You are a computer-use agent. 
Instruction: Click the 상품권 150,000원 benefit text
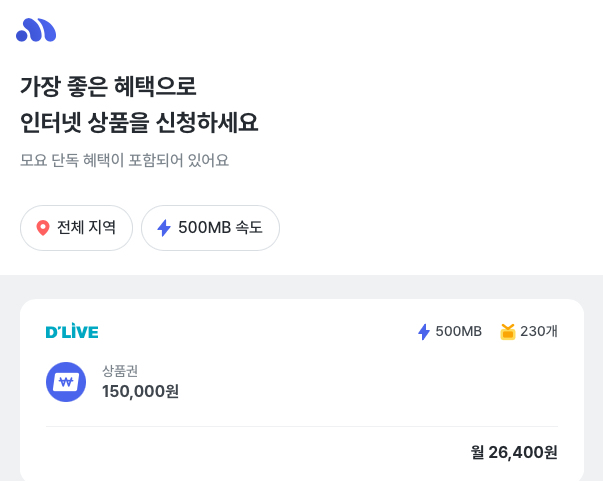point(140,381)
